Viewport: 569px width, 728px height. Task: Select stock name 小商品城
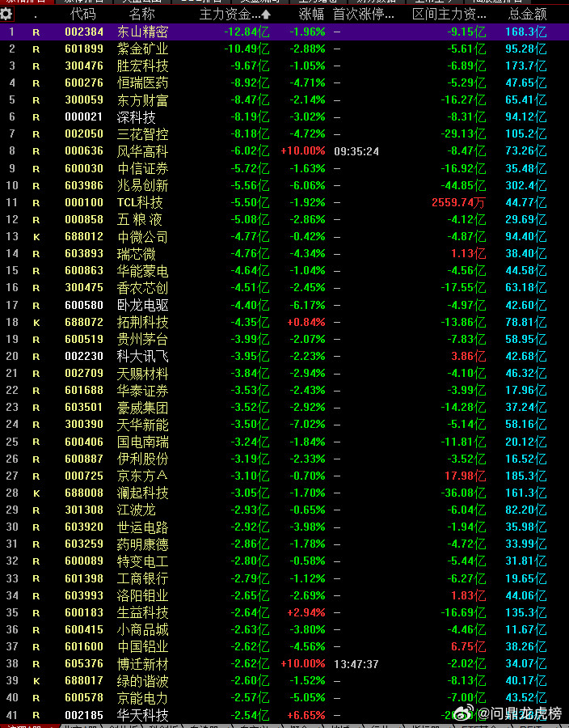(142, 630)
